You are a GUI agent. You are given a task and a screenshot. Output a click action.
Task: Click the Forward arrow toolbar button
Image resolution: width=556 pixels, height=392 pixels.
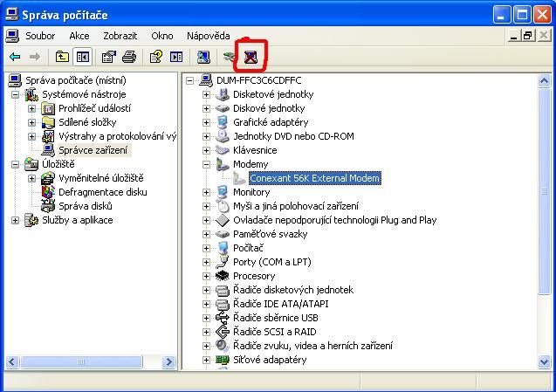35,57
